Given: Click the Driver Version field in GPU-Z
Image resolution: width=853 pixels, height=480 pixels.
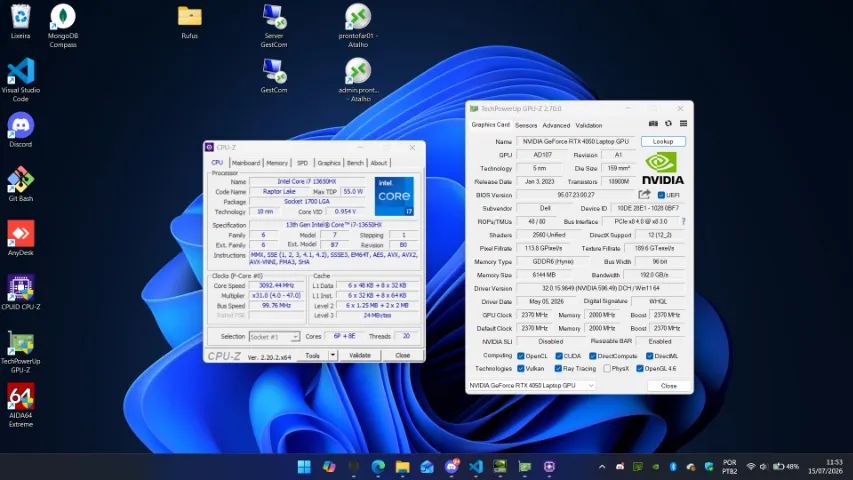Looking at the screenshot, I should pos(601,288).
